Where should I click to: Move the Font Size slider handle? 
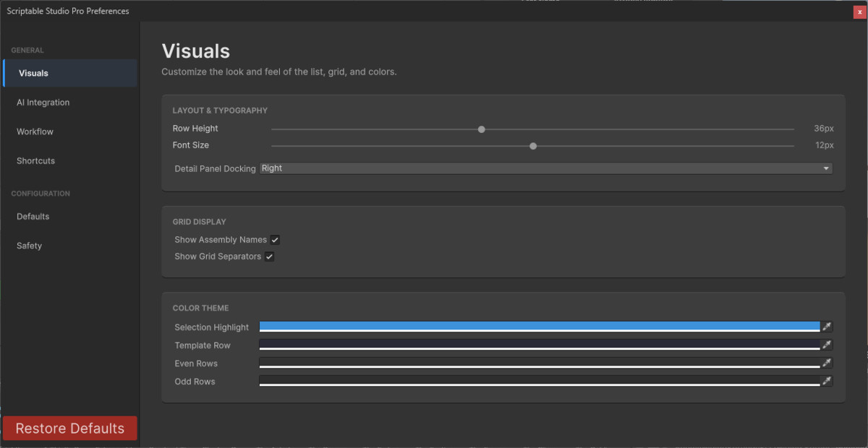coord(533,145)
